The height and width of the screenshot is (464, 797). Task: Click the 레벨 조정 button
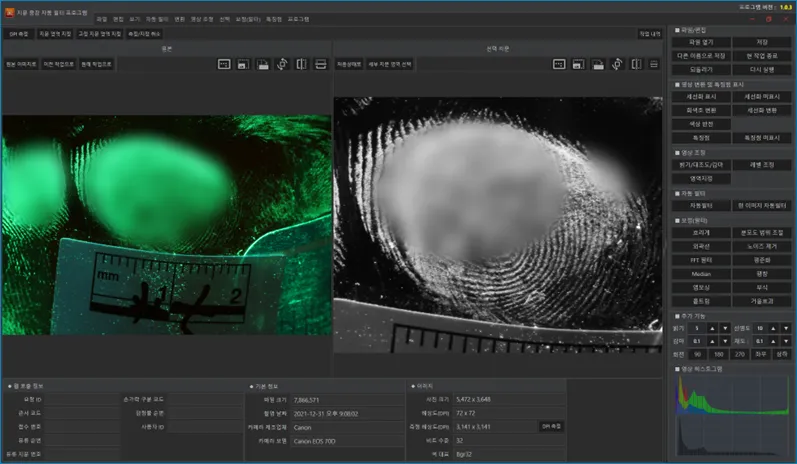pos(762,165)
